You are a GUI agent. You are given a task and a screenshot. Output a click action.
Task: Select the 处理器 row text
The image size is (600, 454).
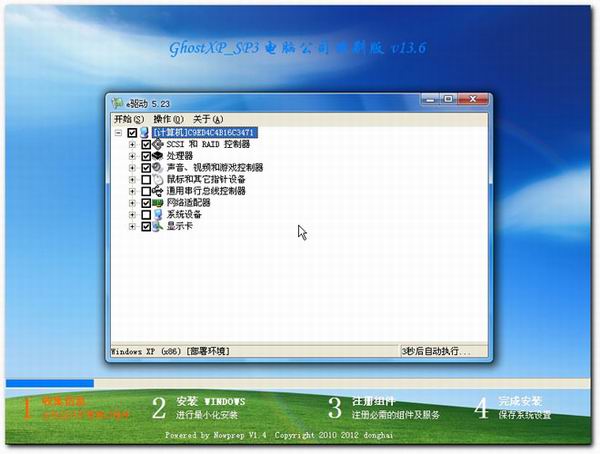click(179, 156)
